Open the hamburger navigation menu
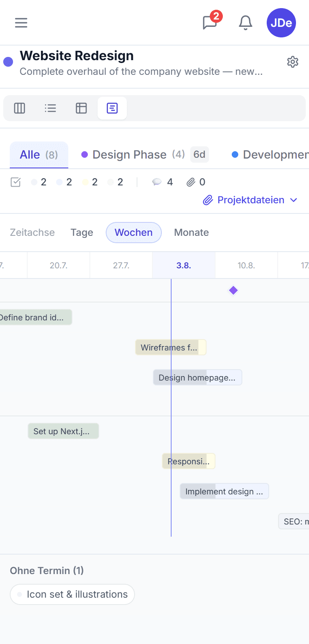 (21, 23)
